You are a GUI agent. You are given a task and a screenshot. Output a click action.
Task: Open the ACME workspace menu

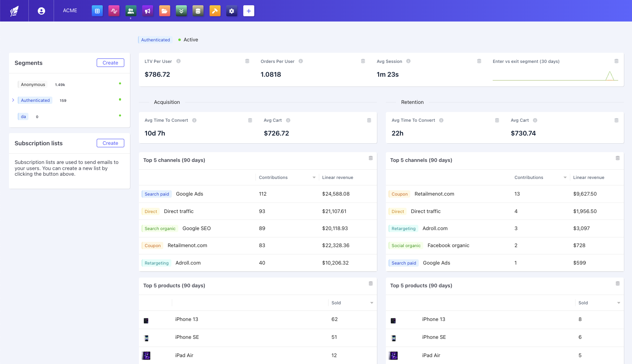[70, 11]
